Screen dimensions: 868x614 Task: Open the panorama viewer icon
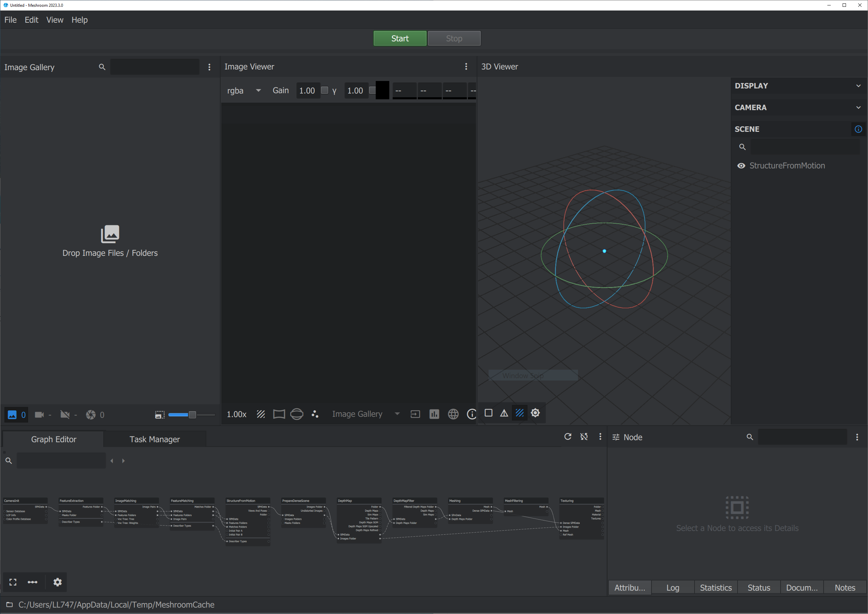[x=297, y=414]
